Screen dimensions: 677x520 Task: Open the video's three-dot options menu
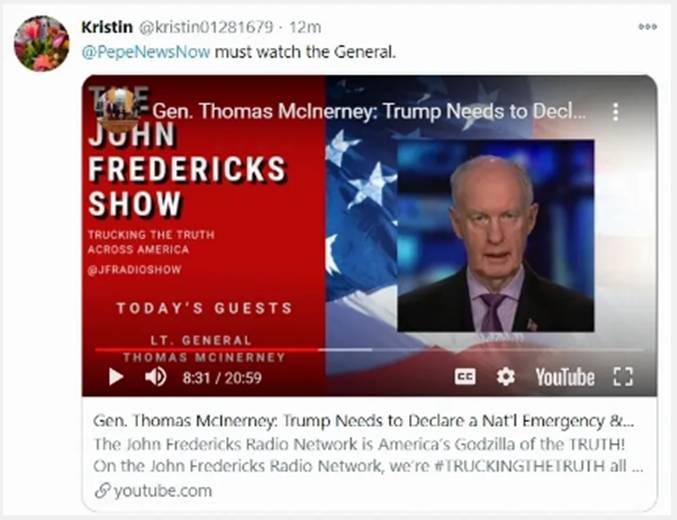[x=616, y=112]
